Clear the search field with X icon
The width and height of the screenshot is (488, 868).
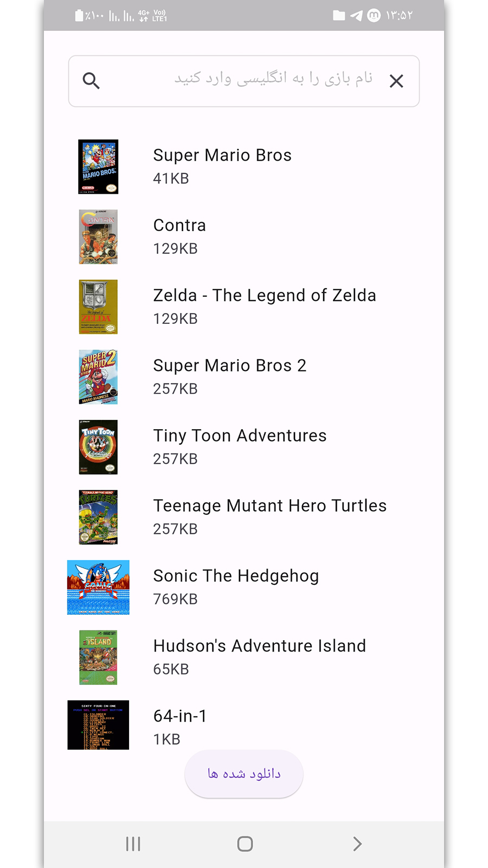[396, 81]
